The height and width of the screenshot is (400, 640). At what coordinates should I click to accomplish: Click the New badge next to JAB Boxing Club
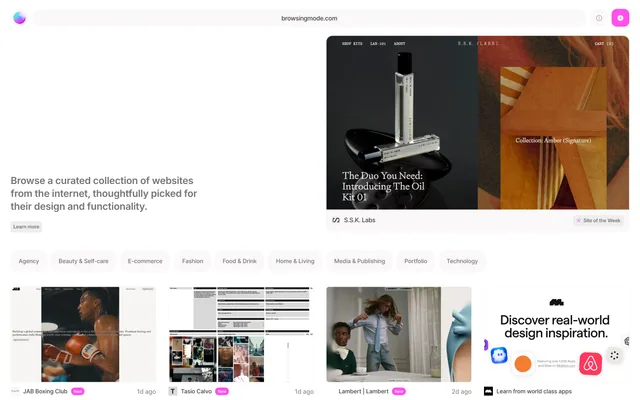[78, 391]
